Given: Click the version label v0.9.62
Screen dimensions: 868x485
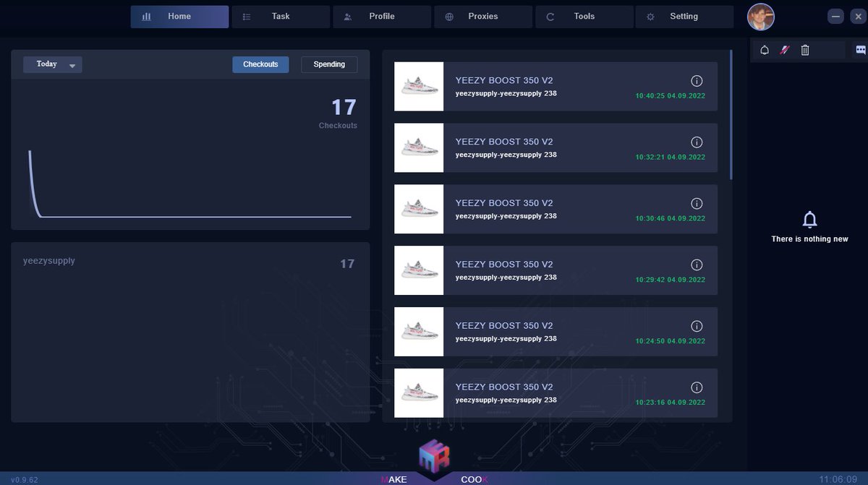Looking at the screenshot, I should [x=25, y=479].
